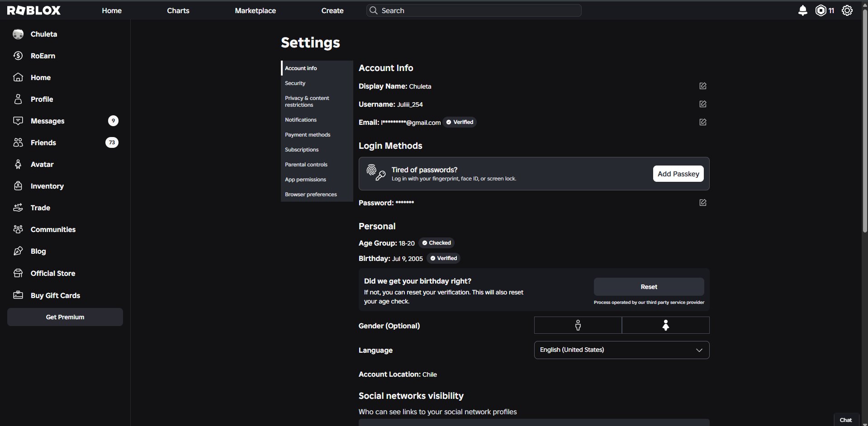
Task: Click the Home house icon in sidebar
Action: 18,78
